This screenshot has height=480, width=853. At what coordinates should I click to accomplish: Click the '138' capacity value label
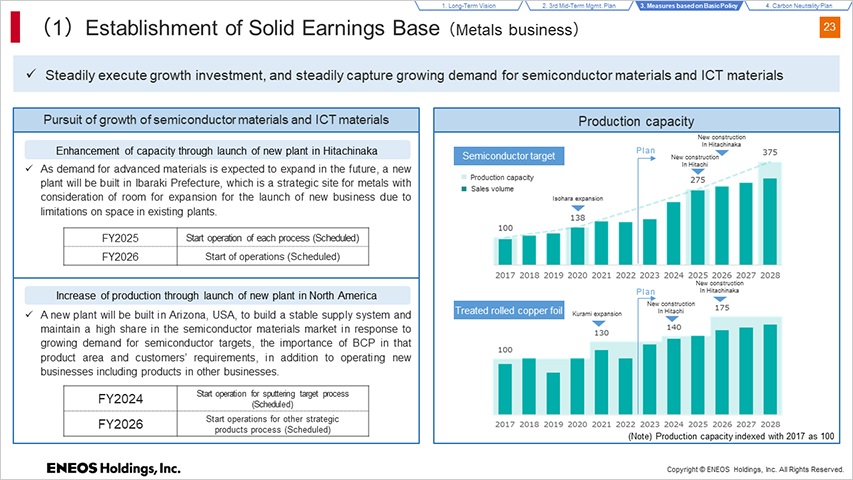coord(577,218)
